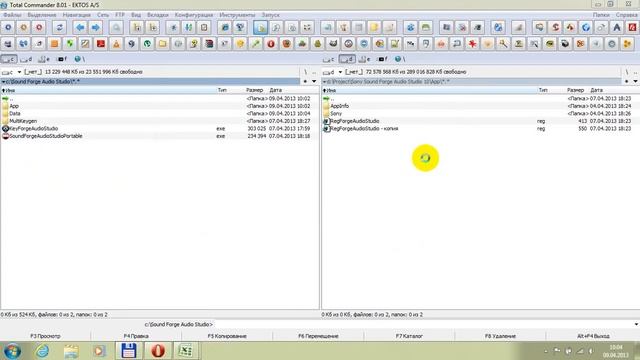
Task: Open left panel favorites asterisk button
Action: pyautogui.click(x=305, y=81)
